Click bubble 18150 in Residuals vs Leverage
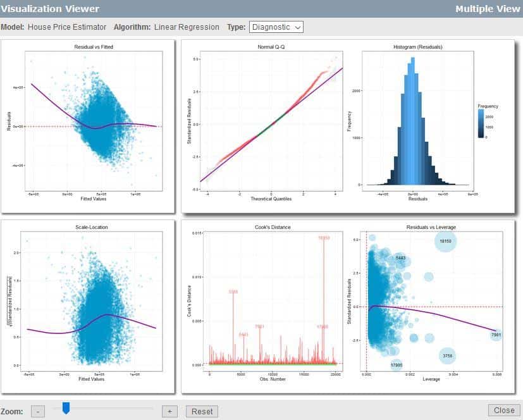The width and height of the screenshot is (523, 420). pos(445,242)
